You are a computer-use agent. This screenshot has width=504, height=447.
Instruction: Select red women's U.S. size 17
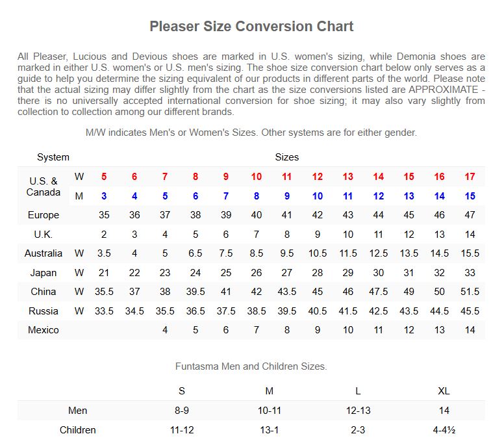pyautogui.click(x=470, y=177)
